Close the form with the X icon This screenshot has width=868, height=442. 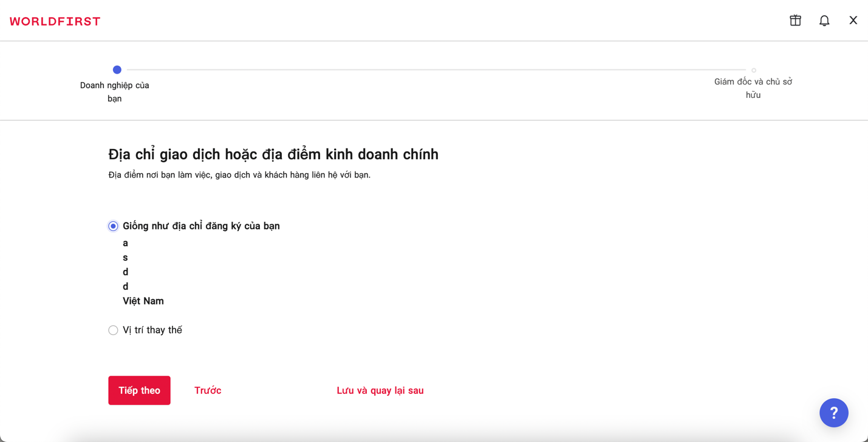point(853,21)
